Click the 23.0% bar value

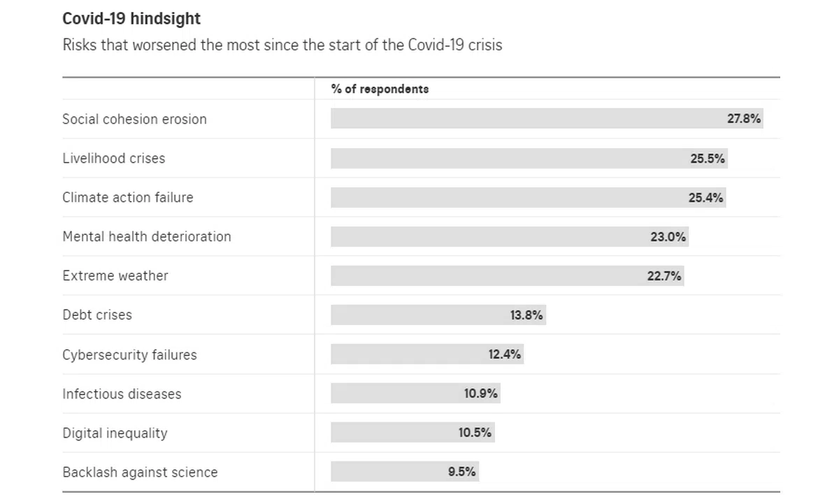[x=668, y=237]
